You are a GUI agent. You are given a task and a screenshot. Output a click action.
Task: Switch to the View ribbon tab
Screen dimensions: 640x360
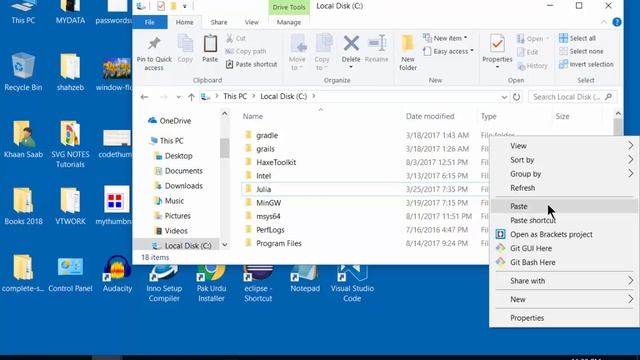point(251,22)
